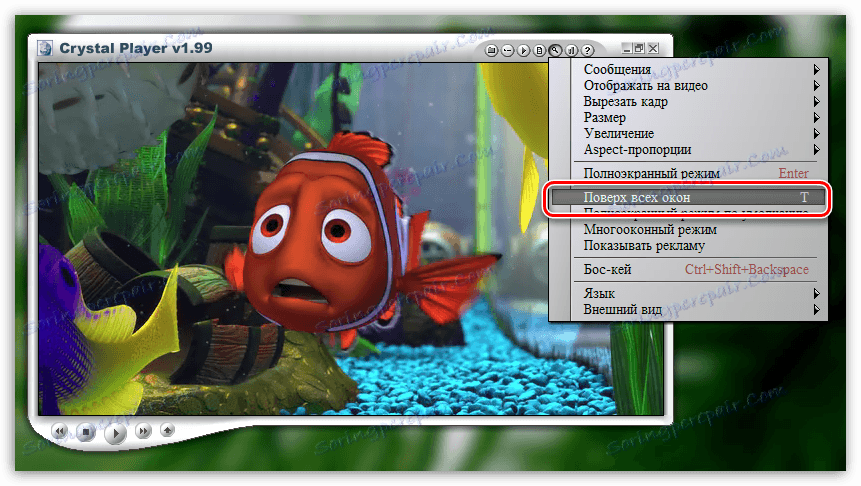Click the Crystal Player title bar logo

point(45,48)
